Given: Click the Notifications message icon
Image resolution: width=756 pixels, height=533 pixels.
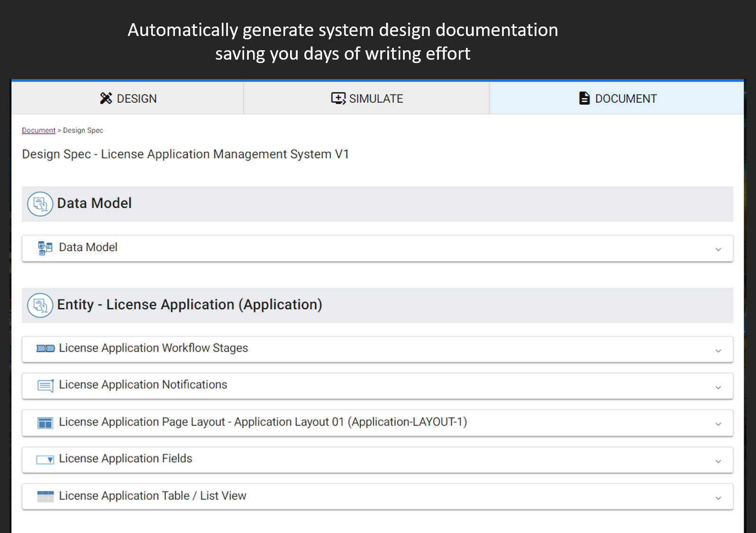Looking at the screenshot, I should click(x=46, y=386).
